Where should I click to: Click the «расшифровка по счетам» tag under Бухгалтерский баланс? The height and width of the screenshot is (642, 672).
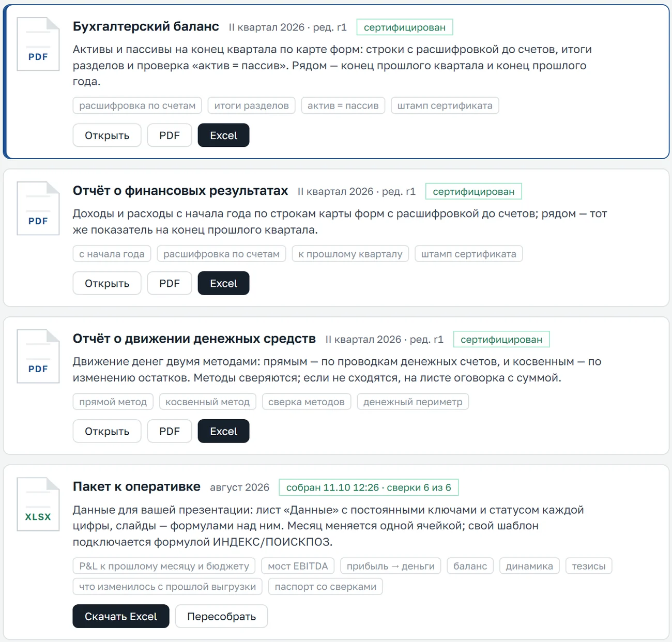click(138, 105)
